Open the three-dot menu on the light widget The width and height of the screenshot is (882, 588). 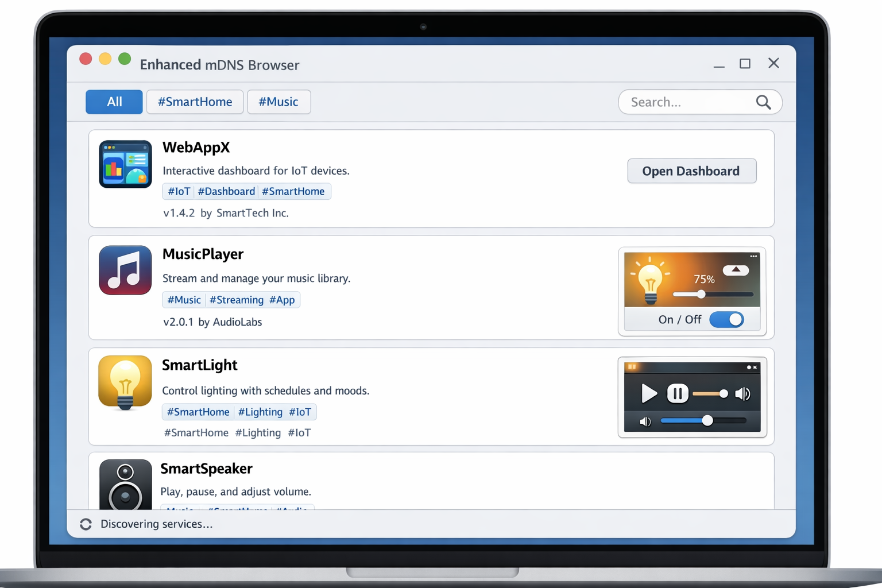pos(753,256)
